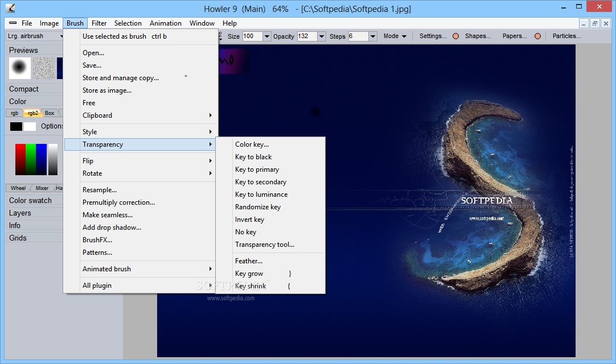This screenshot has width=616, height=364.
Task: Click the Opacity value field
Action: coord(307,36)
